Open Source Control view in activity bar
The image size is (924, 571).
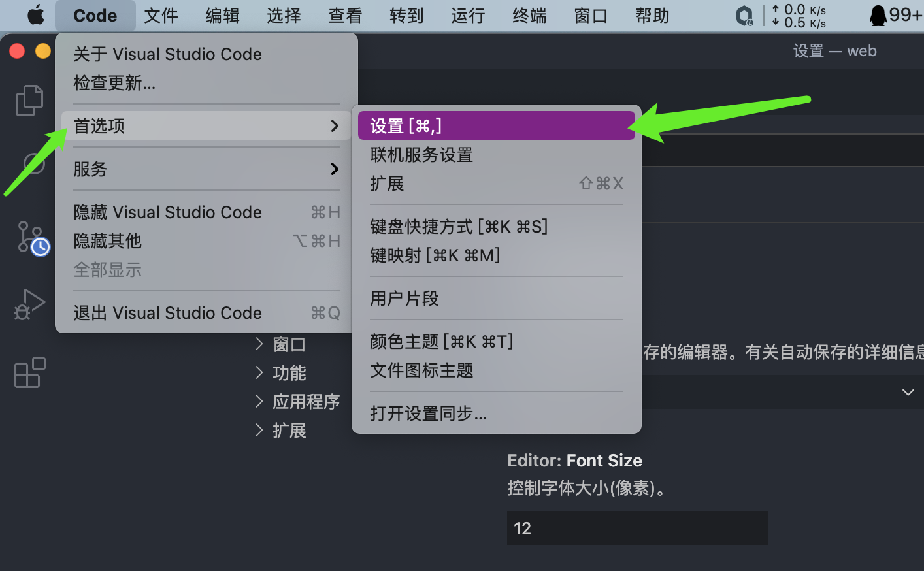[33, 238]
